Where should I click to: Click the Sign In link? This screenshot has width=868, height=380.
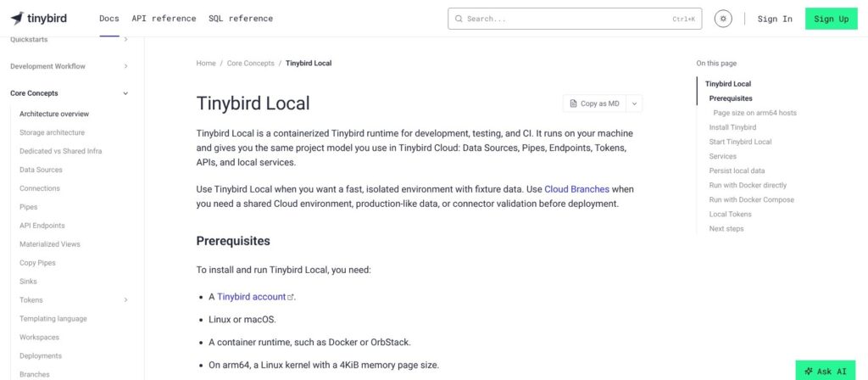click(775, 19)
